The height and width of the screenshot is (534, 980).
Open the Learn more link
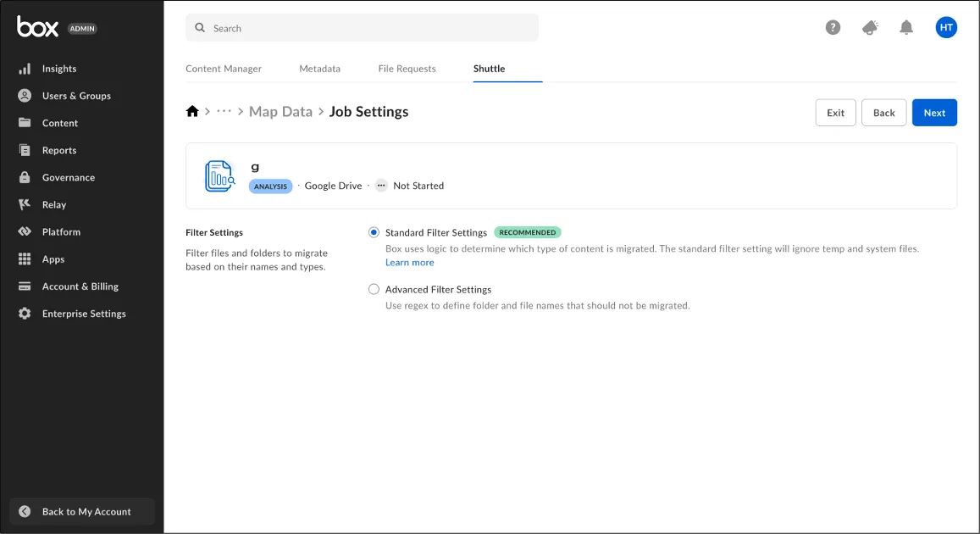pyautogui.click(x=409, y=263)
